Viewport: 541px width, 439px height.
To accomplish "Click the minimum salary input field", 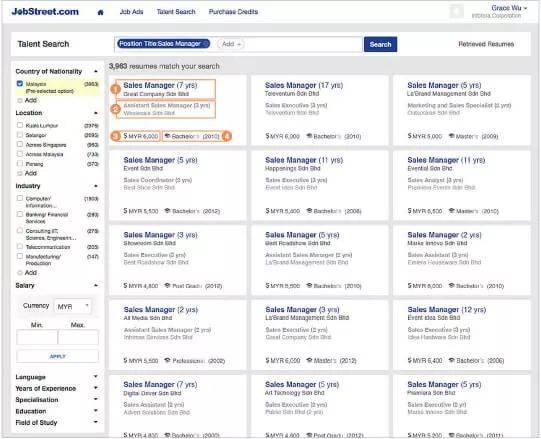I will (37, 337).
